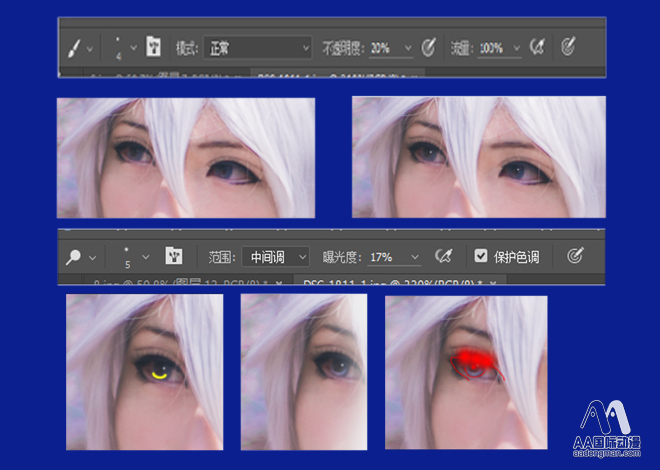Click the eye image with yellow highlight

pyautogui.click(x=144, y=371)
